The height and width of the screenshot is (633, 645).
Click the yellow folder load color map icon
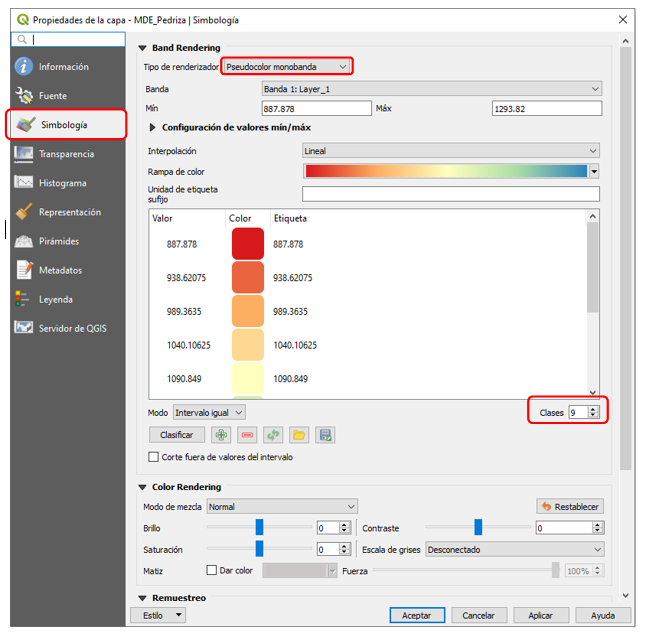click(298, 435)
